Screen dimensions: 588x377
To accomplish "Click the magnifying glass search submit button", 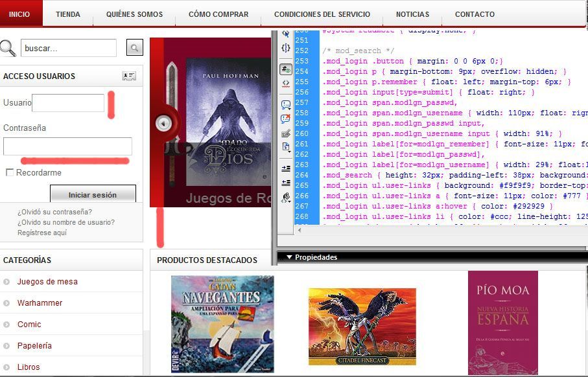I will [x=135, y=47].
